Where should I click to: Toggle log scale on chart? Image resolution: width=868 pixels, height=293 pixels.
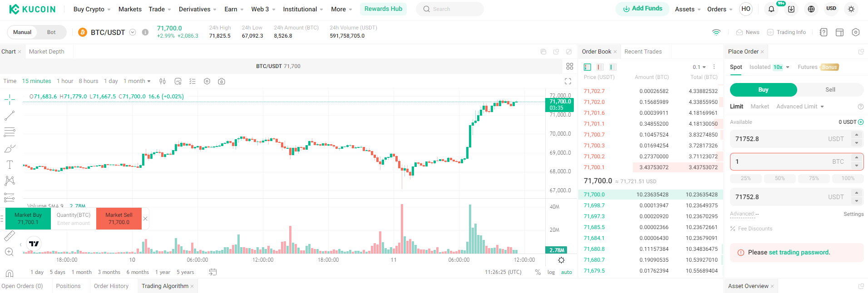tap(551, 272)
